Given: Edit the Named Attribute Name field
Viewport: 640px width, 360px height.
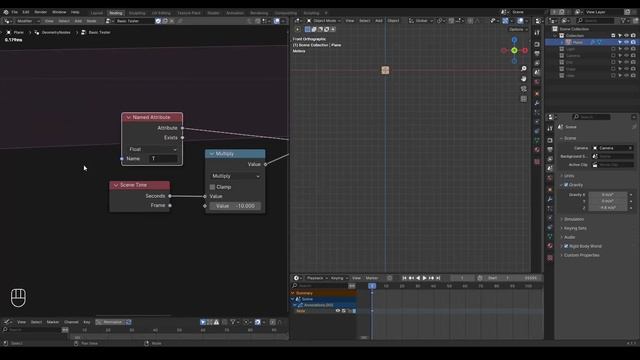Looking at the screenshot, I should coord(163,158).
